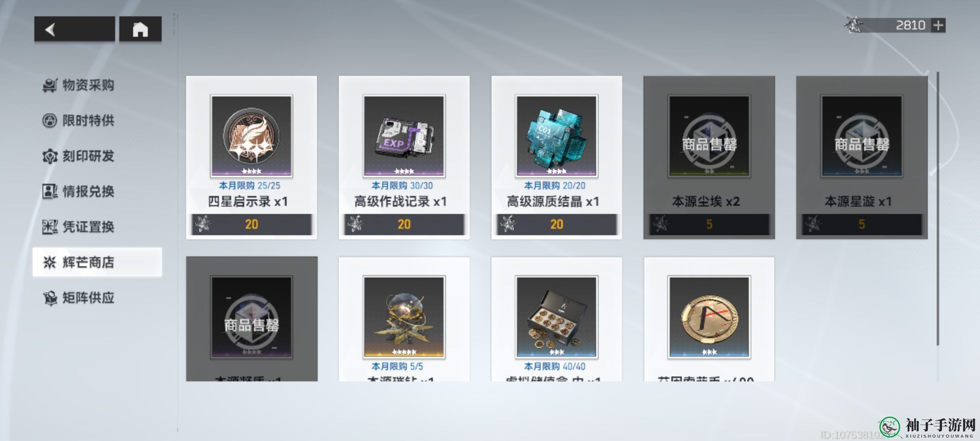
Task: Open 物资采购 in sidebar
Action: pyautogui.click(x=78, y=85)
